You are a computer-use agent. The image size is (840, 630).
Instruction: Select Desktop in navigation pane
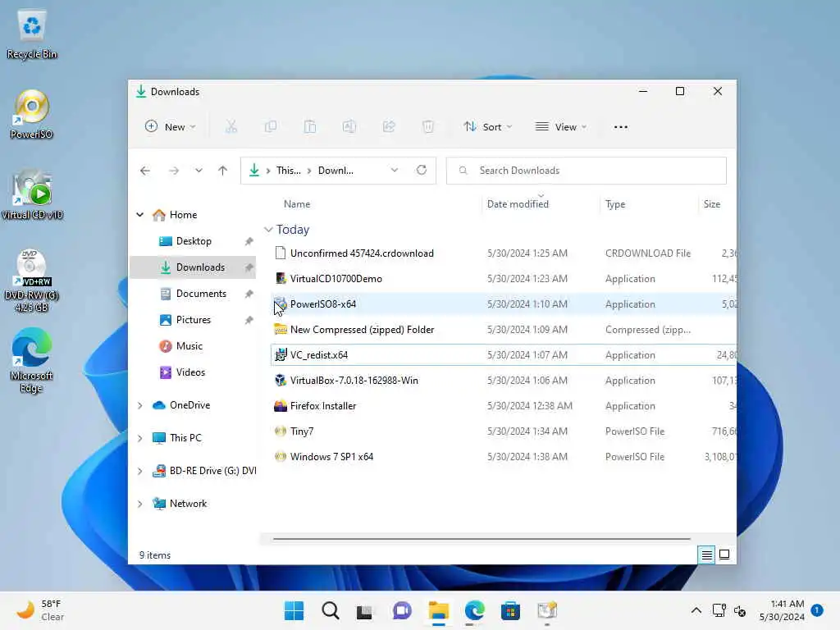tap(194, 241)
